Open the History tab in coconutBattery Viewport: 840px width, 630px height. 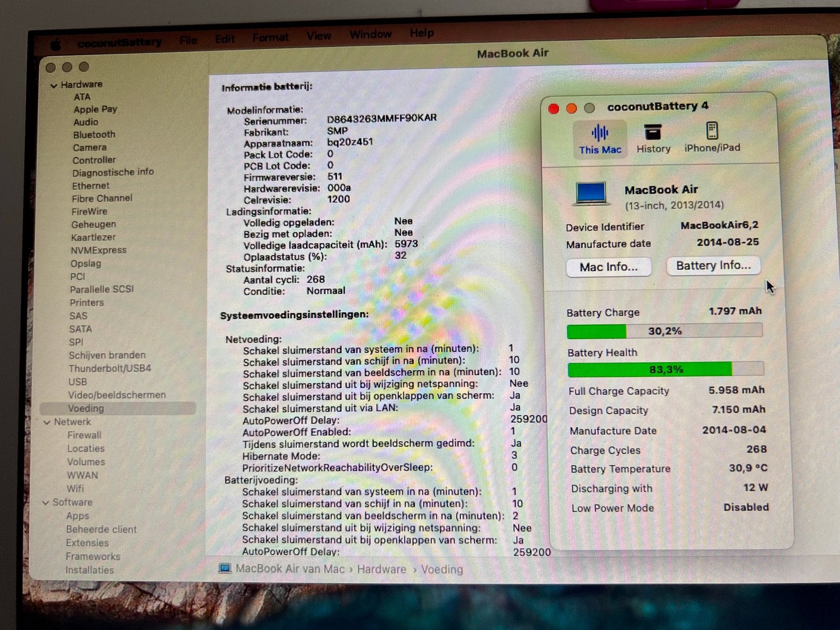[x=653, y=139]
